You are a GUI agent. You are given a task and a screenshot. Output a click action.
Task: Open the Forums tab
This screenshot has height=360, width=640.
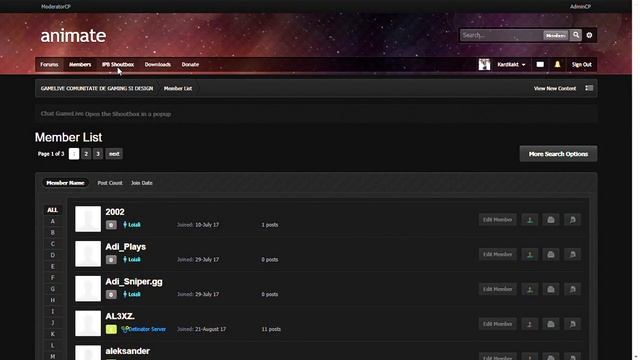pyautogui.click(x=49, y=64)
